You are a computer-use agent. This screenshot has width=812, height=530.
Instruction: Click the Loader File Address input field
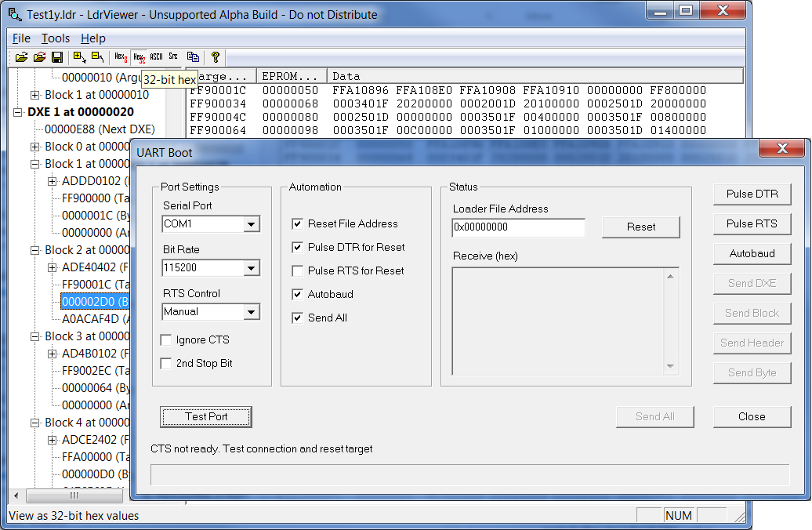[x=518, y=227]
